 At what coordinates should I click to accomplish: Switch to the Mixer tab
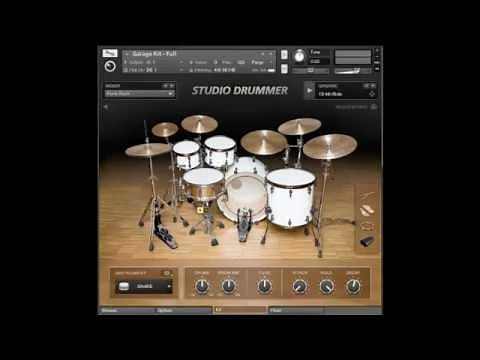click(296, 310)
